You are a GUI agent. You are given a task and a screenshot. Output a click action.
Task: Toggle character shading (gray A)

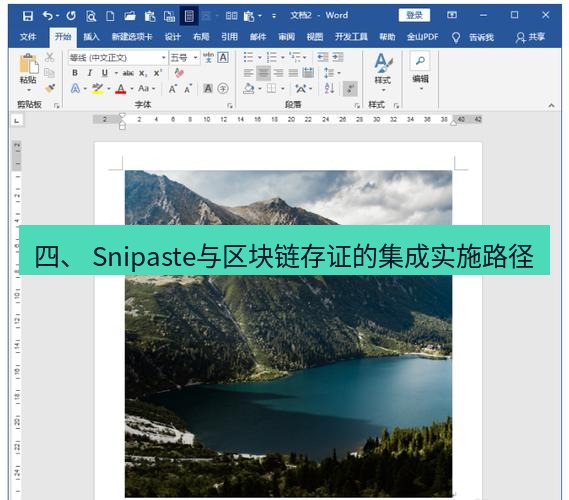pyautogui.click(x=208, y=88)
